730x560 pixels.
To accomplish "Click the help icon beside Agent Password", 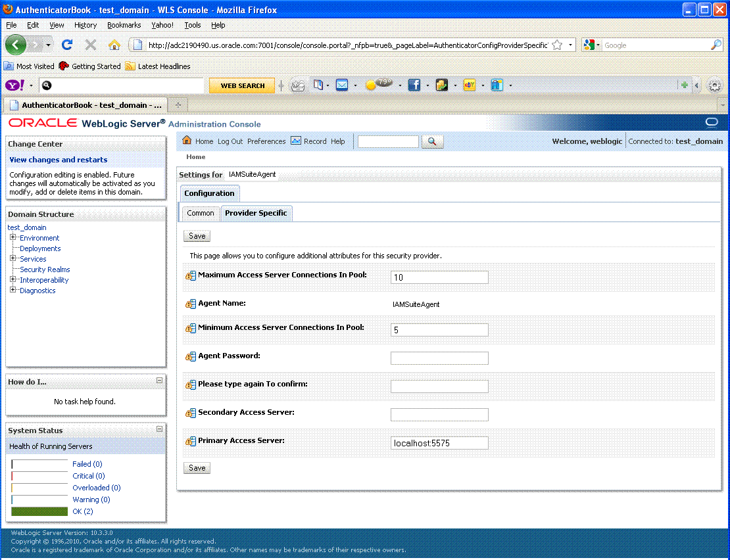I will (x=191, y=357).
